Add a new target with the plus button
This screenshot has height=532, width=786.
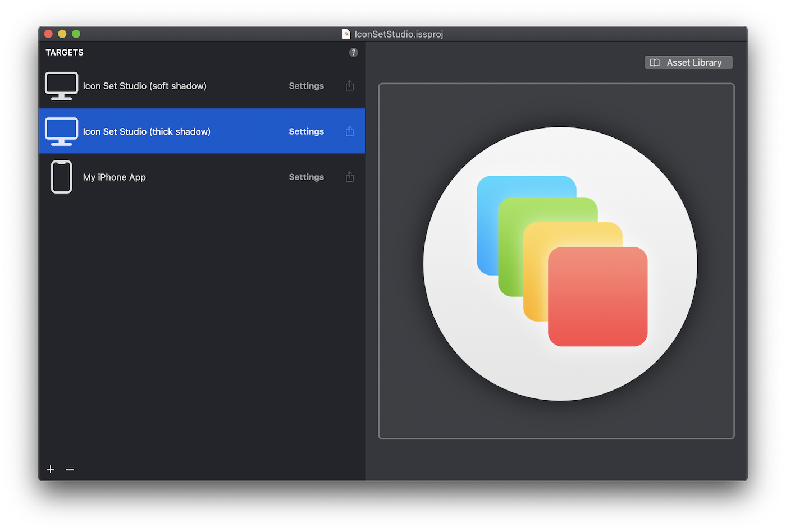pyautogui.click(x=51, y=469)
